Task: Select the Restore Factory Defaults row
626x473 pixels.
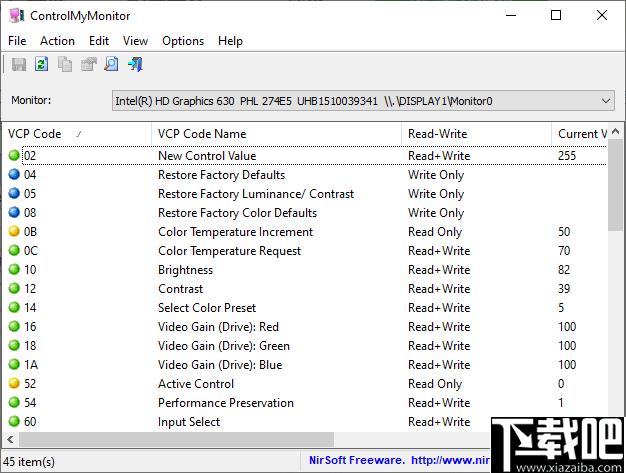Action: pos(305,174)
